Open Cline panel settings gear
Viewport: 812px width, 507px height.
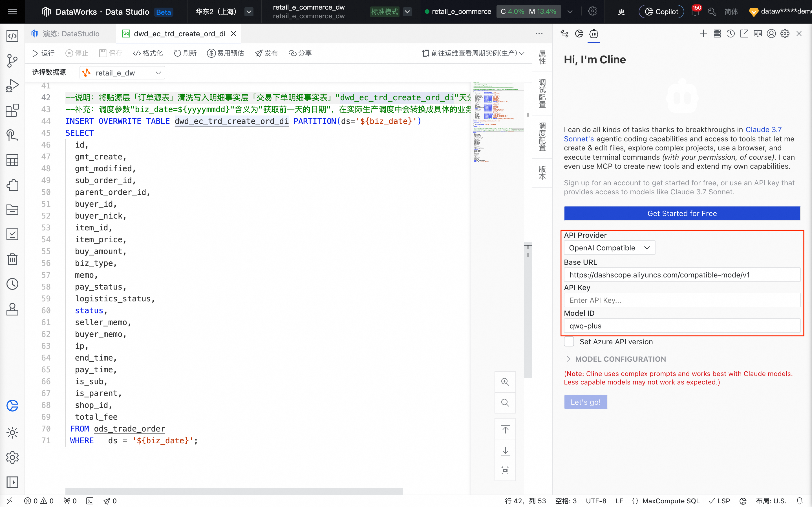click(x=784, y=34)
